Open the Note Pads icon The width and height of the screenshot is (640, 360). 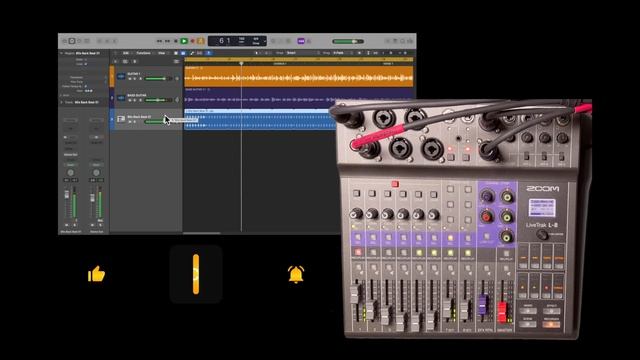pyautogui.click(x=395, y=41)
